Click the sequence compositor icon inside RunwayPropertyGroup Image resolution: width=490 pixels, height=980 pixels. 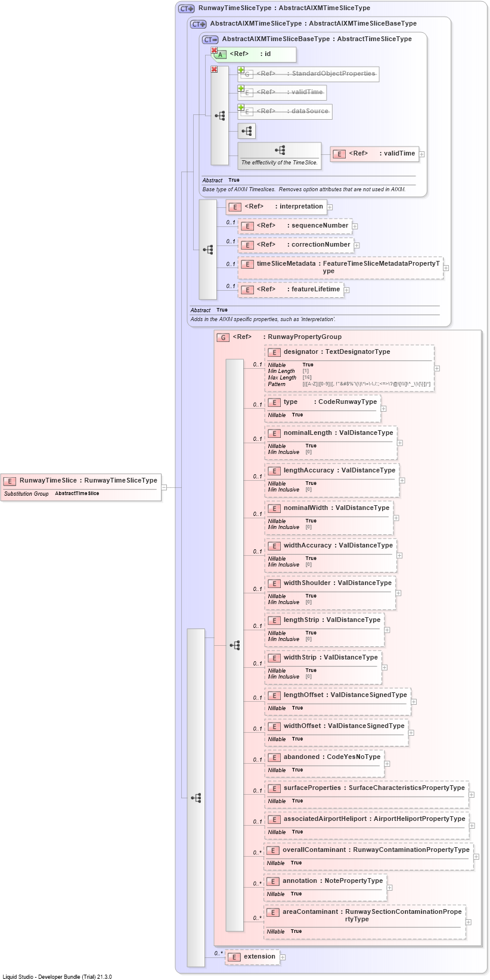(235, 645)
